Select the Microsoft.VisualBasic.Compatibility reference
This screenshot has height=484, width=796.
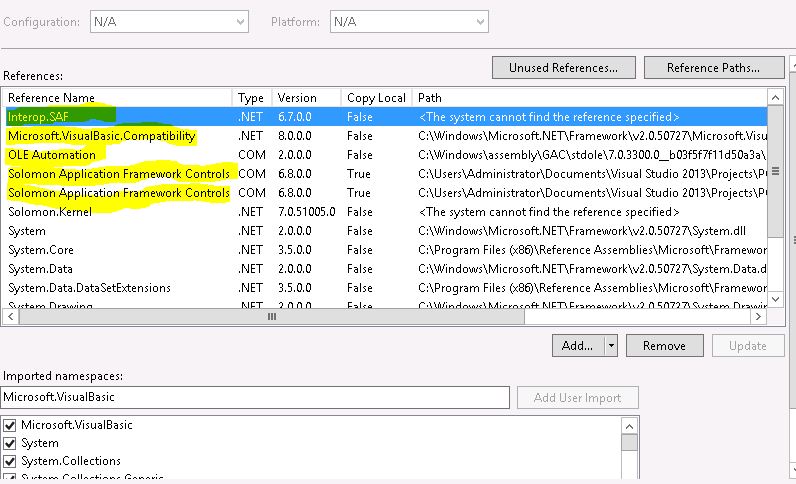click(102, 136)
